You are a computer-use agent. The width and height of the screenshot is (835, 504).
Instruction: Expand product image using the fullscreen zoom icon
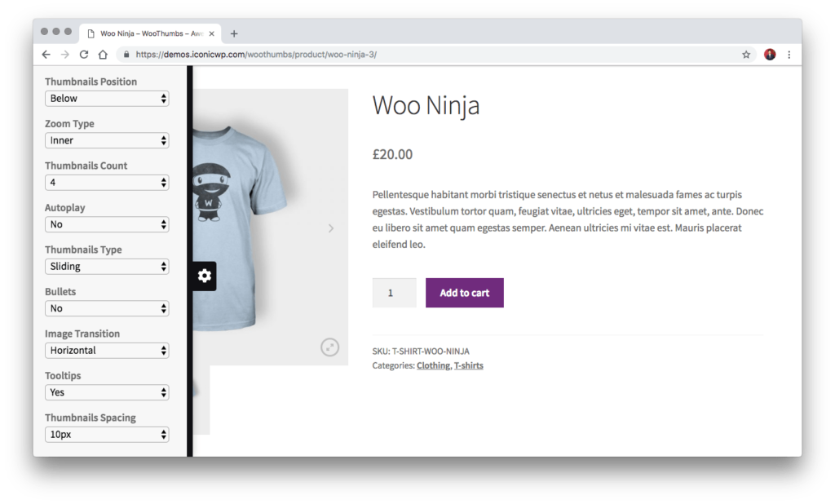[329, 347]
